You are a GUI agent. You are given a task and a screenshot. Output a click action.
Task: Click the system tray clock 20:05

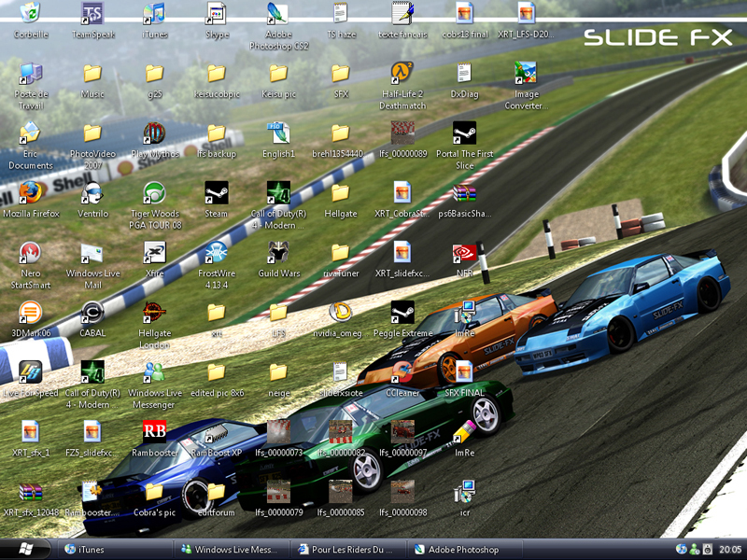tap(730, 550)
